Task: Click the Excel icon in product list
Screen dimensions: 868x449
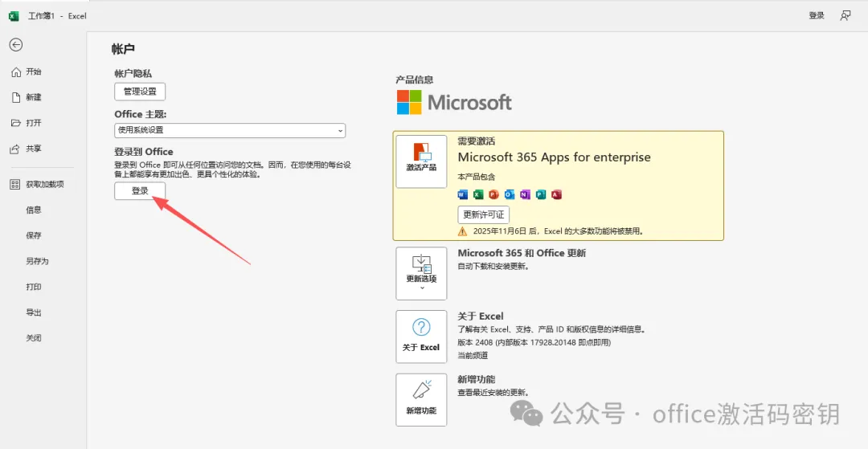Action: point(478,194)
